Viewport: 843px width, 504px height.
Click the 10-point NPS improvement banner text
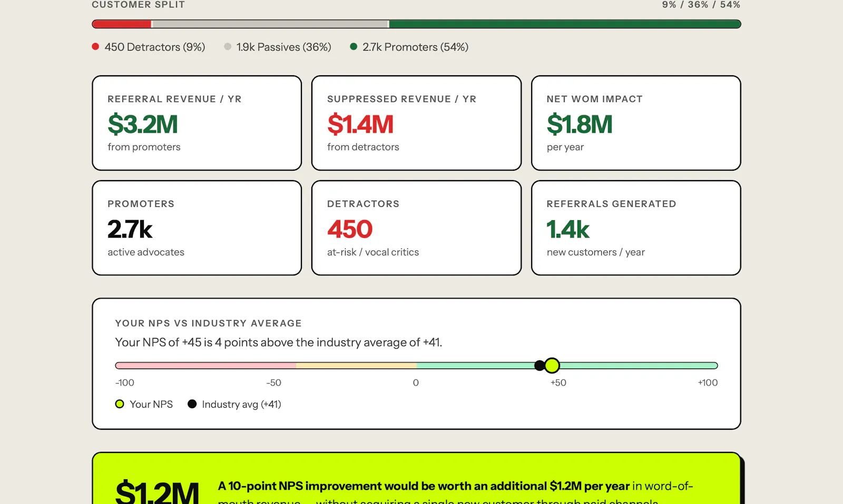[455, 492]
